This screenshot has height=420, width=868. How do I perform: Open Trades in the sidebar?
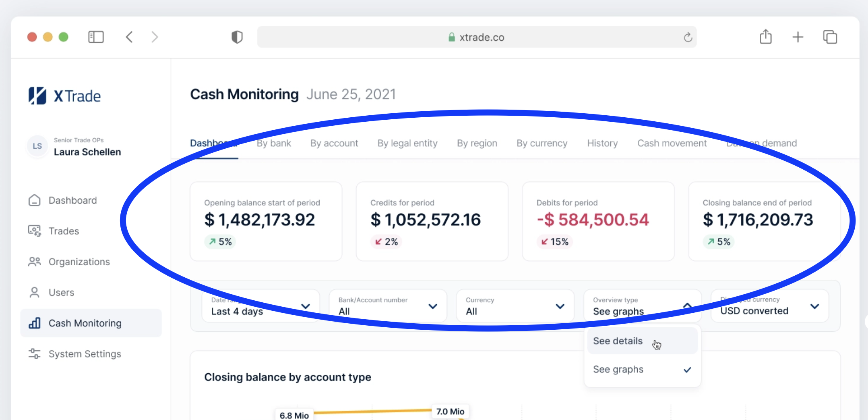click(x=91, y=231)
